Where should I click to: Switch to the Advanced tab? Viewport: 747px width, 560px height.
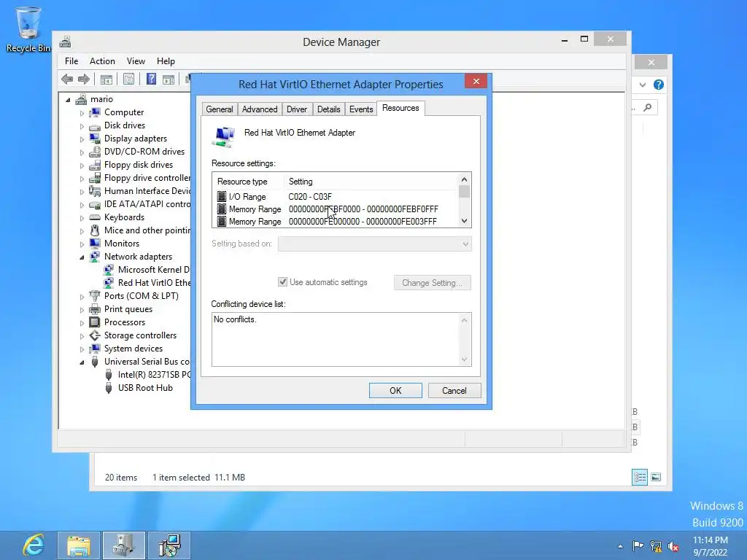point(260,109)
